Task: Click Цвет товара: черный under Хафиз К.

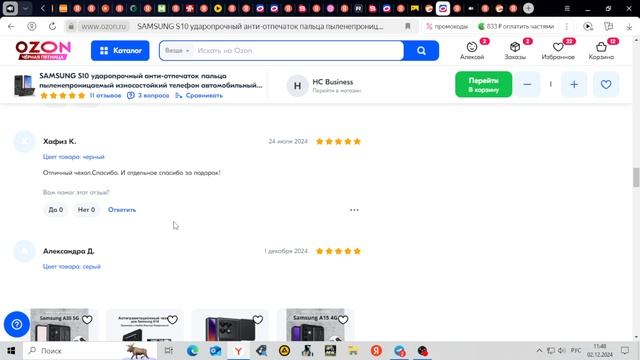Action: click(74, 157)
